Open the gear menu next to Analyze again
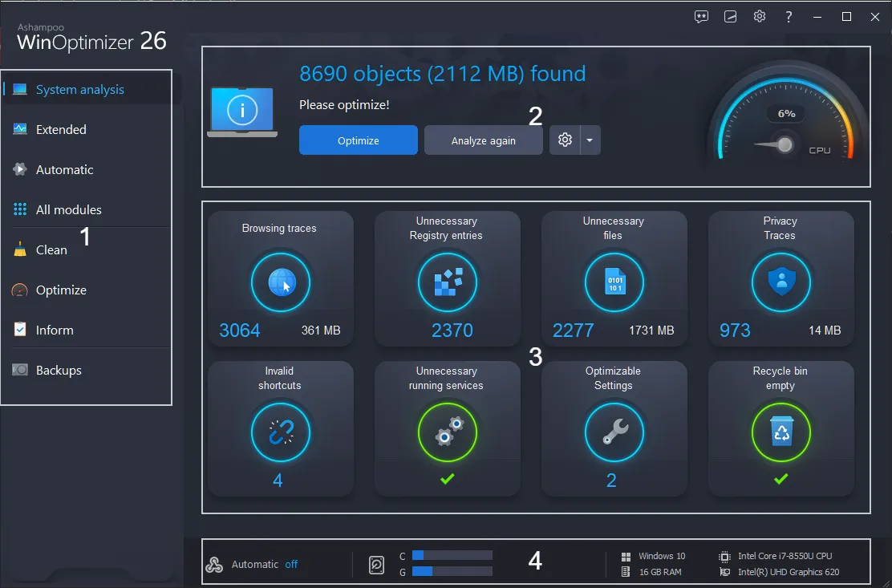 click(564, 140)
